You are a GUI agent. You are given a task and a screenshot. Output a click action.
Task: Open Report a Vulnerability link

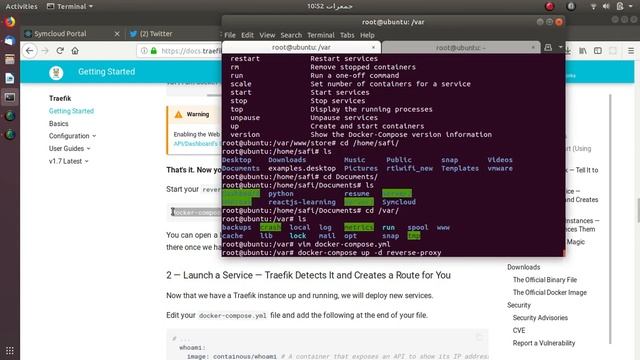click(544, 343)
